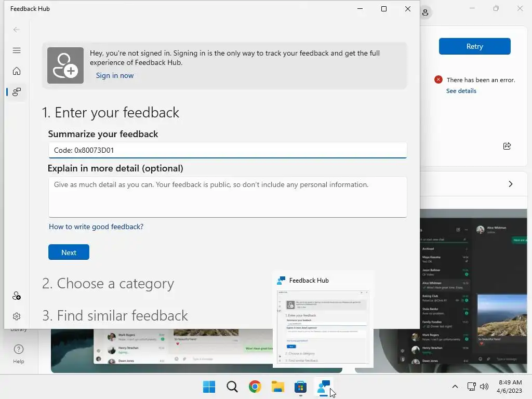Screen dimensions: 532x399
Task: Open Feedback Hub settings gear
Action: pyautogui.click(x=16, y=316)
